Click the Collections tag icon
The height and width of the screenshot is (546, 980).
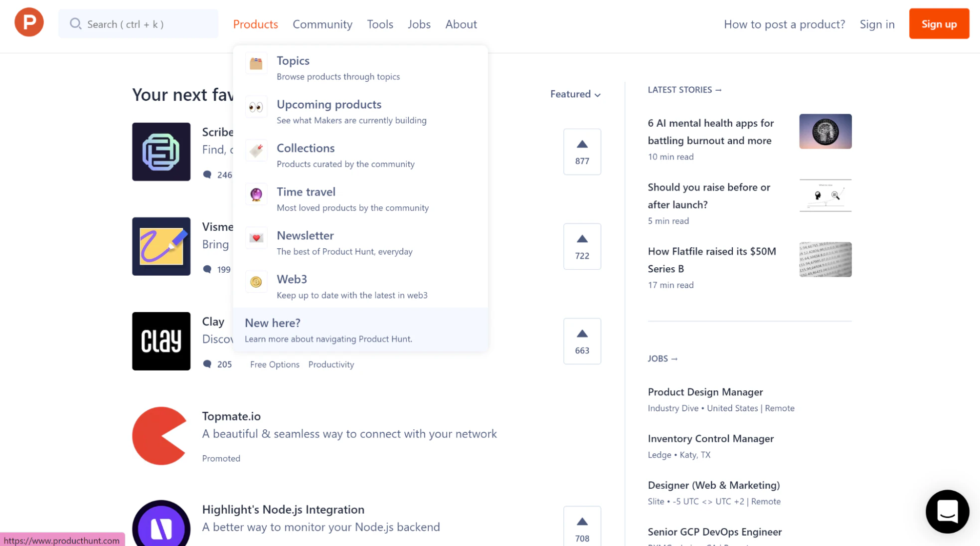point(256,151)
